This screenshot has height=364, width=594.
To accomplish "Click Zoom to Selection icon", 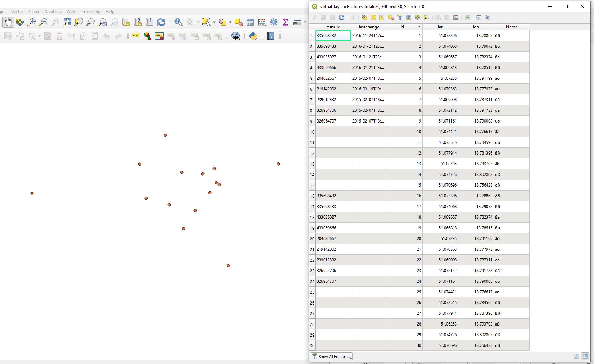I will tap(79, 22).
